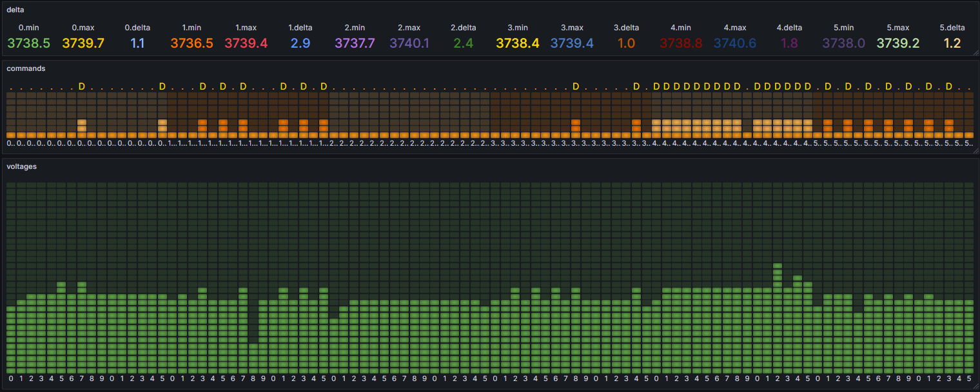
Task: Select the tallest bar in voltages chart
Action: pyautogui.click(x=777, y=317)
